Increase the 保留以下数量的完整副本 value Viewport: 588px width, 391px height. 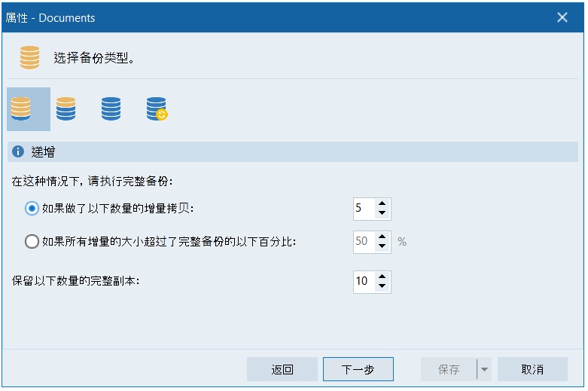tap(382, 276)
